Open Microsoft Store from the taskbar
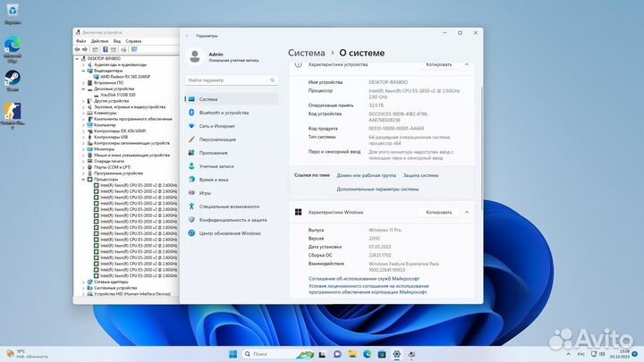Viewport: 644px width, 362px height. (382, 354)
